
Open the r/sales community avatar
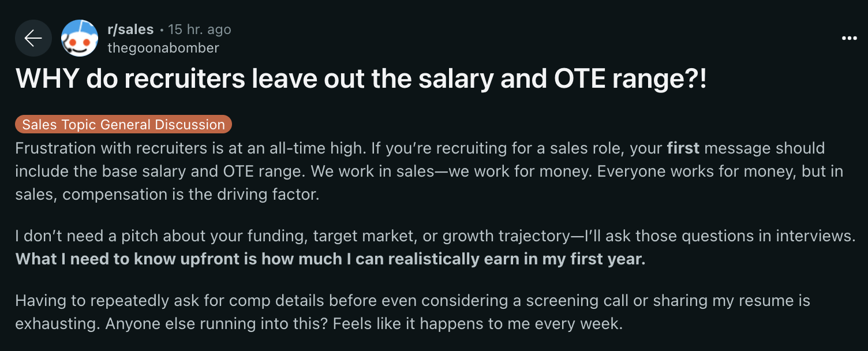click(80, 38)
